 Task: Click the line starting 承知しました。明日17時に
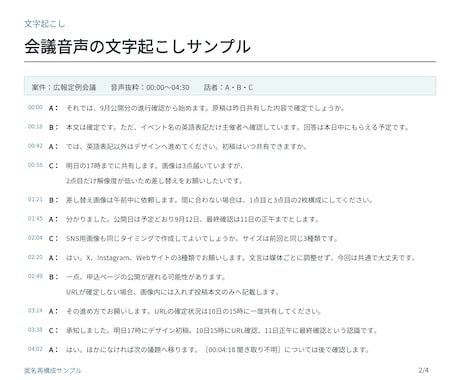click(x=222, y=330)
